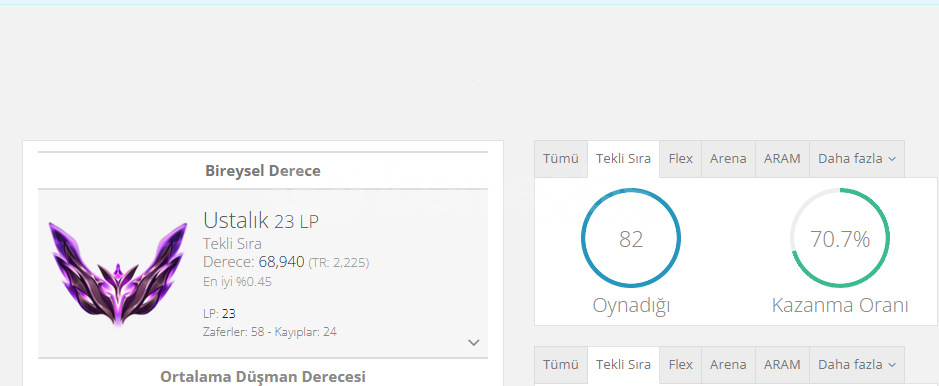Click the Zaferler: 58 - Kayıplar: 24 line
This screenshot has width=939, height=386.
click(x=269, y=332)
